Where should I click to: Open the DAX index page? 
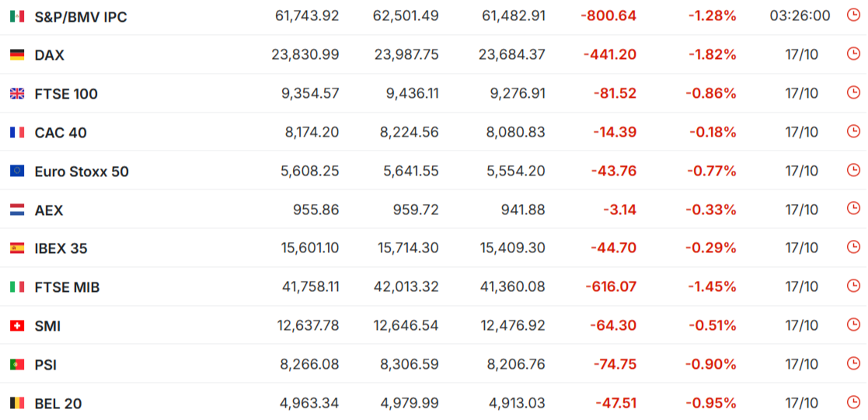(50, 55)
